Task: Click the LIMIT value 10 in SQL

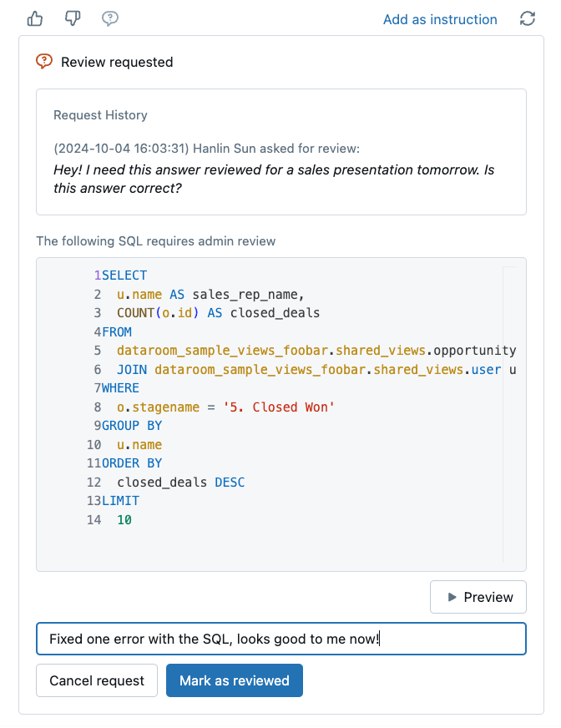Action: pyautogui.click(x=124, y=520)
